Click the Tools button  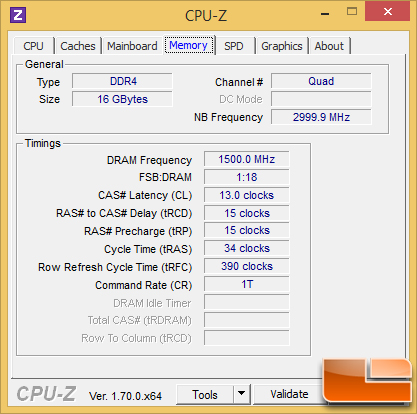(x=205, y=395)
